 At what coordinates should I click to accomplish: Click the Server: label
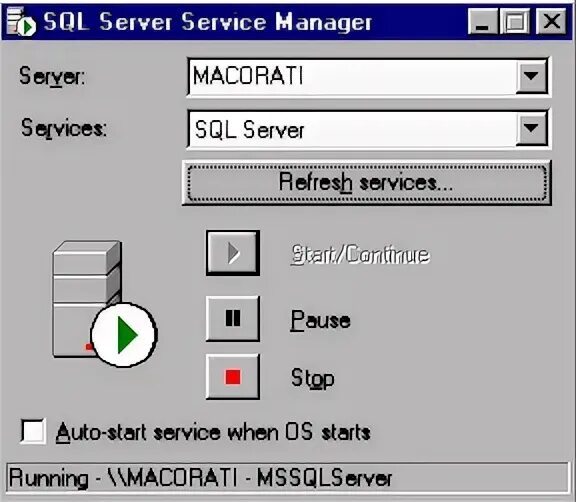tap(52, 76)
